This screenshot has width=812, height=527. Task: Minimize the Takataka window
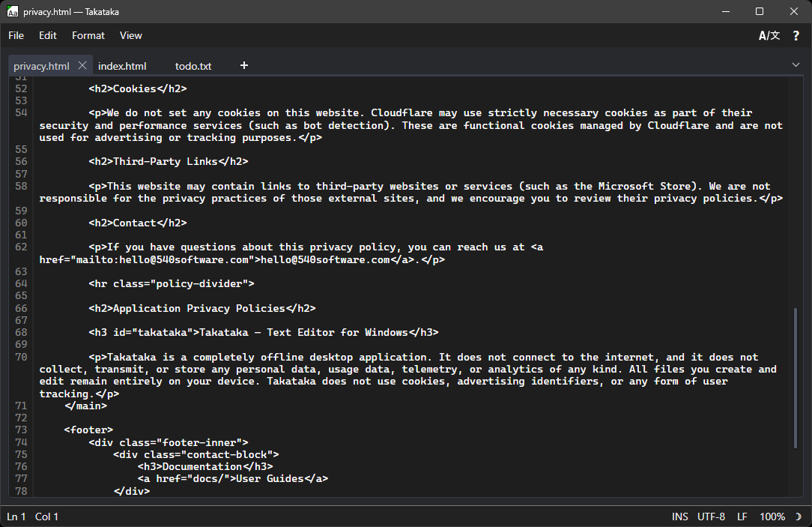click(x=726, y=11)
